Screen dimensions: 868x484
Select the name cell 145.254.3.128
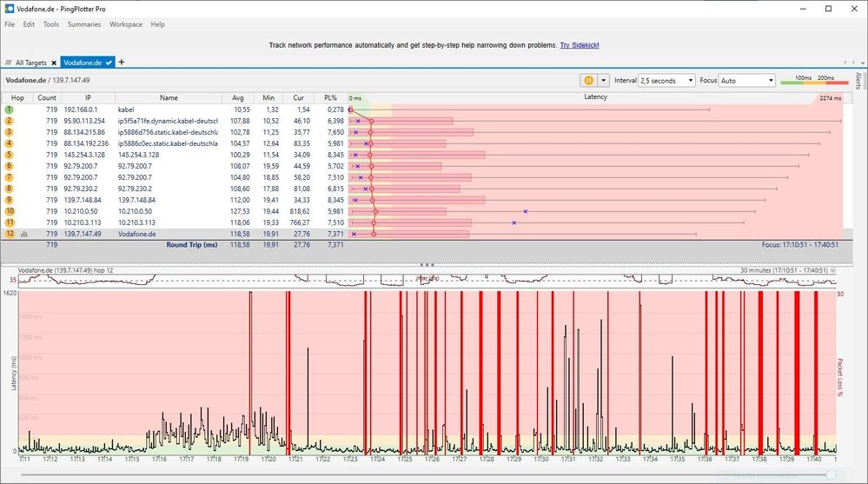(138, 155)
